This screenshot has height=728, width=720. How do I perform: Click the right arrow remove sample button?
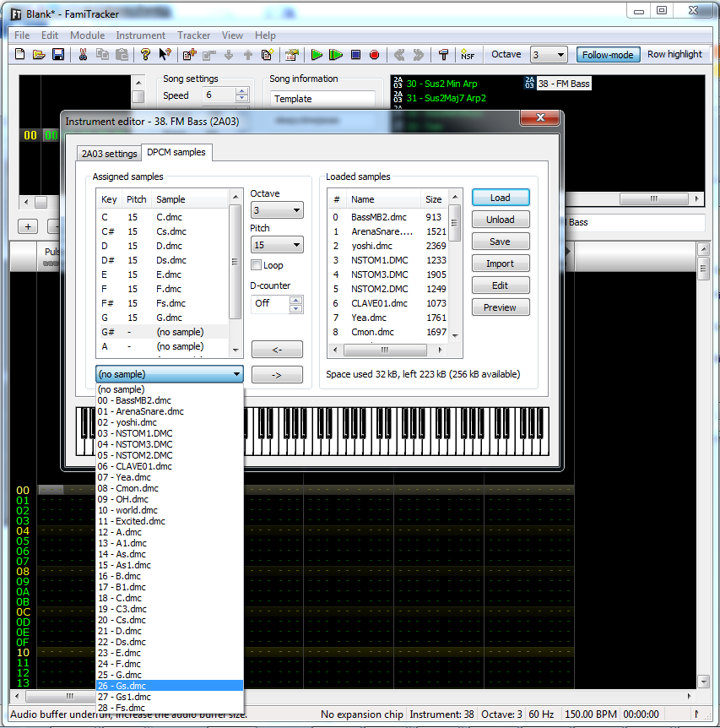click(277, 375)
